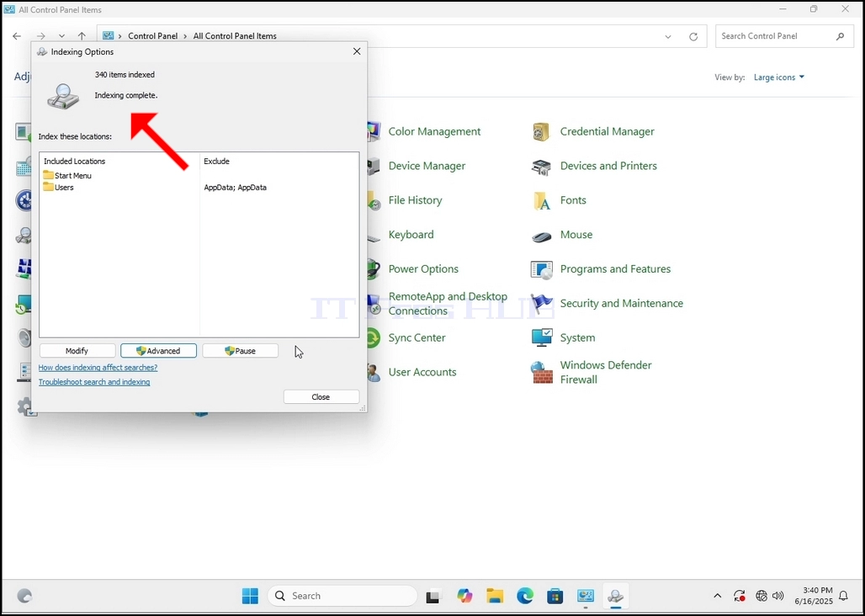
Task: Open Programs and Features
Action: point(615,269)
